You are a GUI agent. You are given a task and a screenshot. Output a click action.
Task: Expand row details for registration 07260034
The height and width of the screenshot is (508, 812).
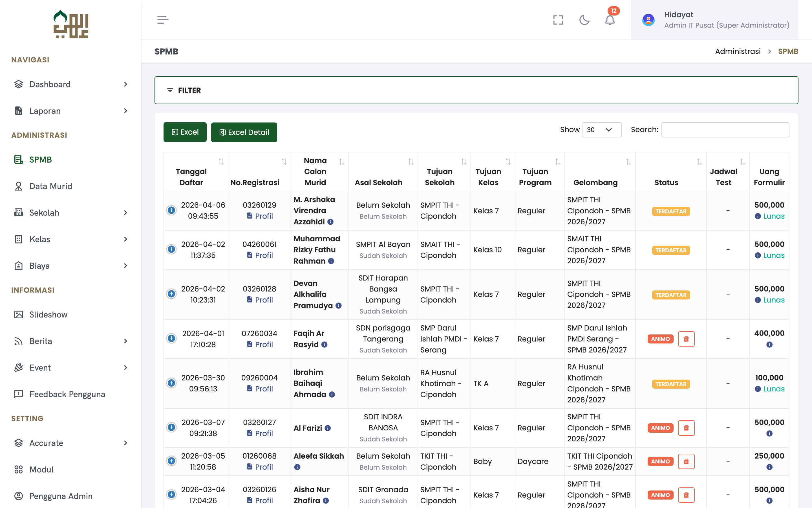(x=171, y=339)
